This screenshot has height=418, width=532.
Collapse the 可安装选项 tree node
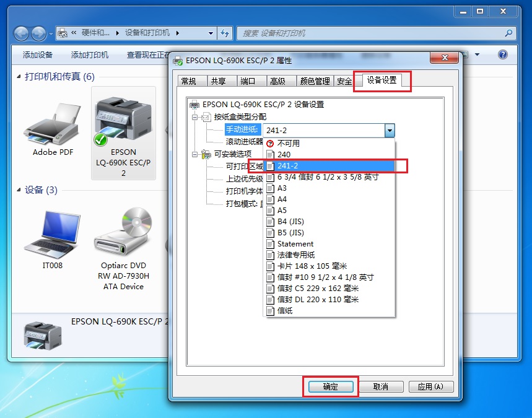[x=194, y=154]
